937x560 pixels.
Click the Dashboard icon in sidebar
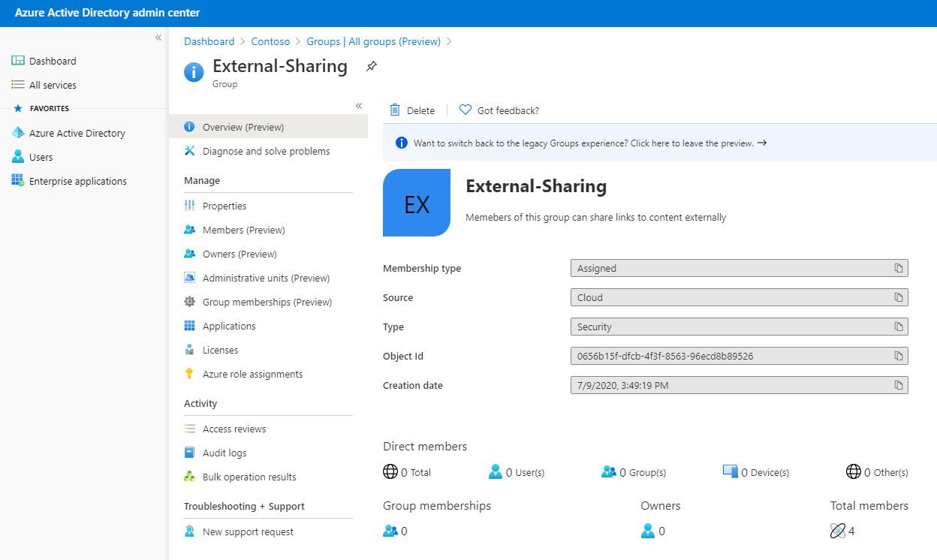coord(18,61)
